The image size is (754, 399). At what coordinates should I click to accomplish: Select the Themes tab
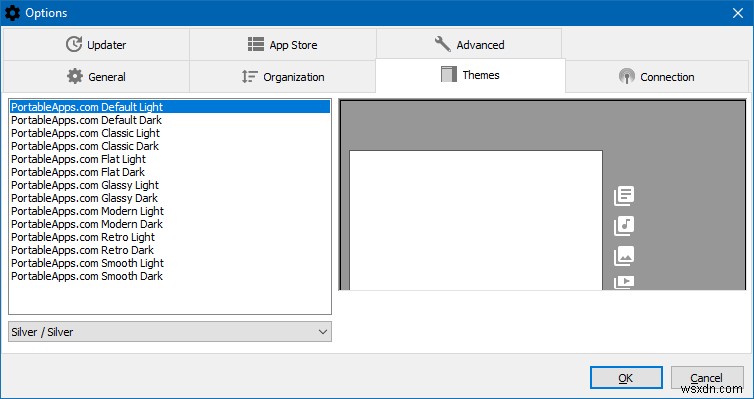click(x=470, y=75)
